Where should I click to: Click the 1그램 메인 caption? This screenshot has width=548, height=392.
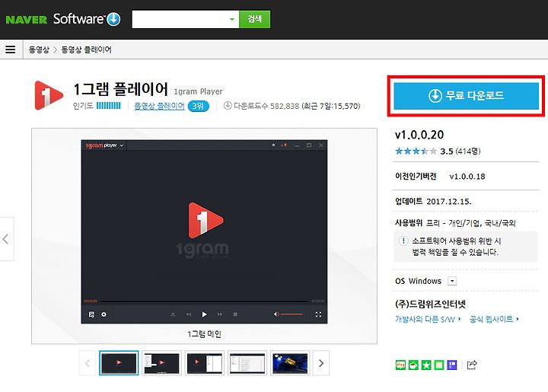point(204,334)
